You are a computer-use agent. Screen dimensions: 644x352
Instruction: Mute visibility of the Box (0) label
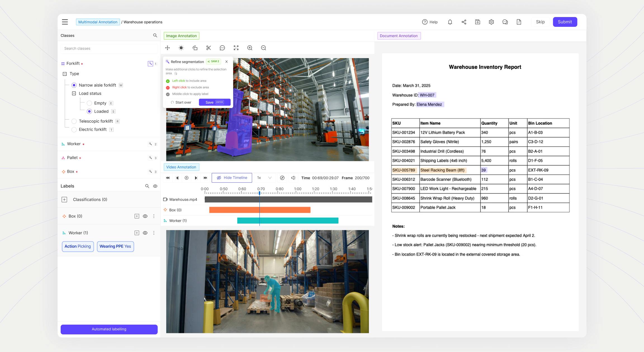click(x=145, y=216)
